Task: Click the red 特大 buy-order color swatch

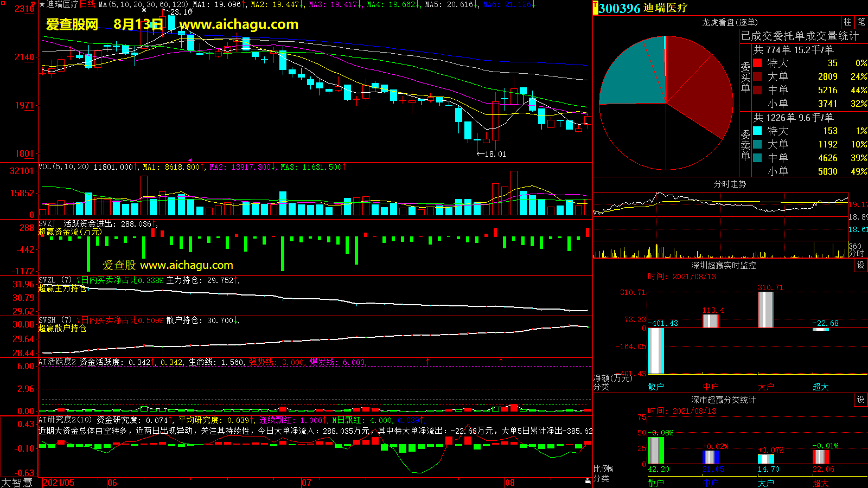Action: 757,63
